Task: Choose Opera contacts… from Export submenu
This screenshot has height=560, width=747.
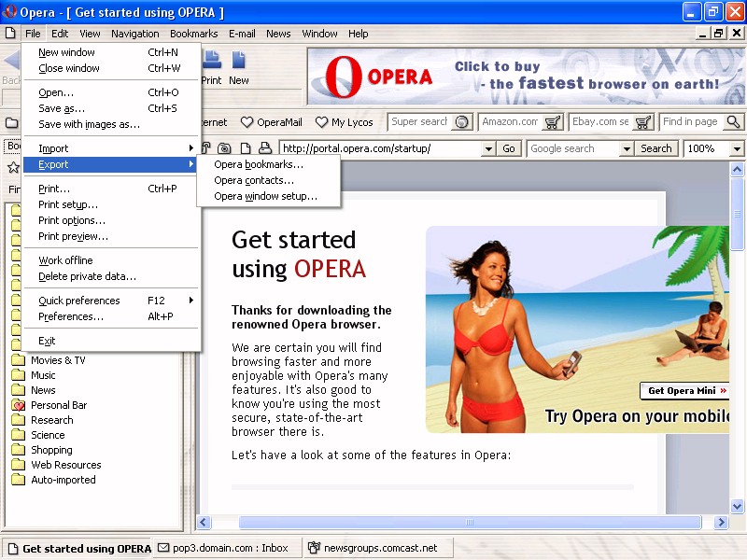Action: coord(269,180)
